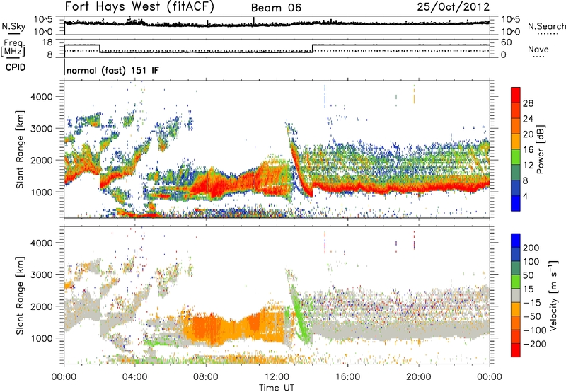566x392 pixels.
Task: Click the date '25/Oct/2012'
Action: (x=454, y=7)
